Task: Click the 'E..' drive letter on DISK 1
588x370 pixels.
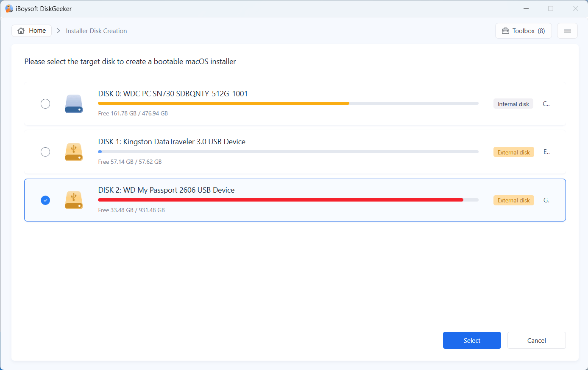Action: (x=546, y=152)
